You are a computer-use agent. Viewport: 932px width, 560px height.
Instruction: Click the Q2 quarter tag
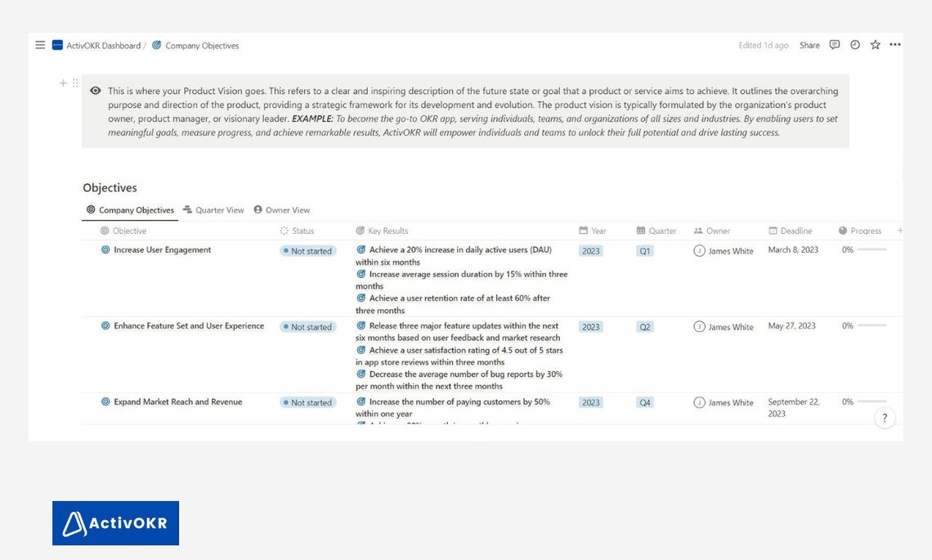tap(645, 327)
